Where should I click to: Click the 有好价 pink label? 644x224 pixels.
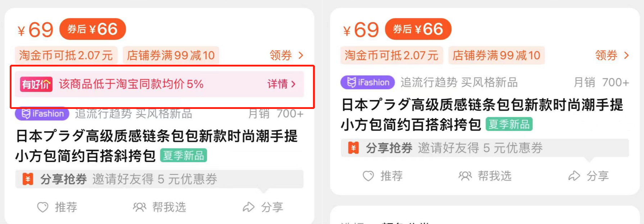tap(36, 84)
